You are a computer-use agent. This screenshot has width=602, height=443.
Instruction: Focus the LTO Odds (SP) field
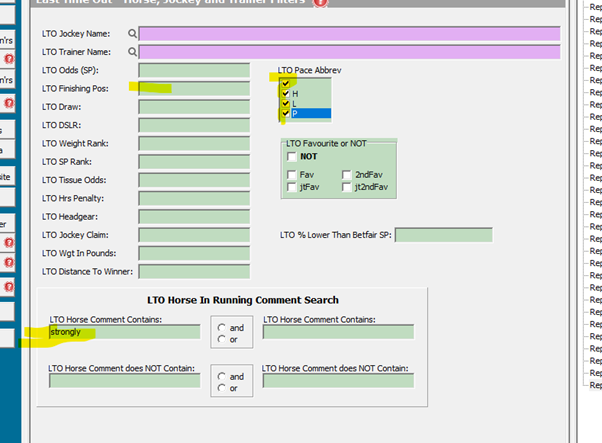(x=194, y=70)
